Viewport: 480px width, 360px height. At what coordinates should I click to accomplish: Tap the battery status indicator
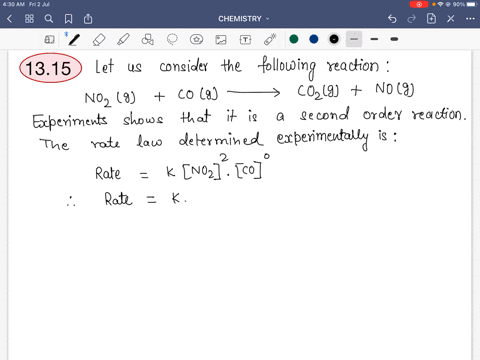click(x=472, y=4)
